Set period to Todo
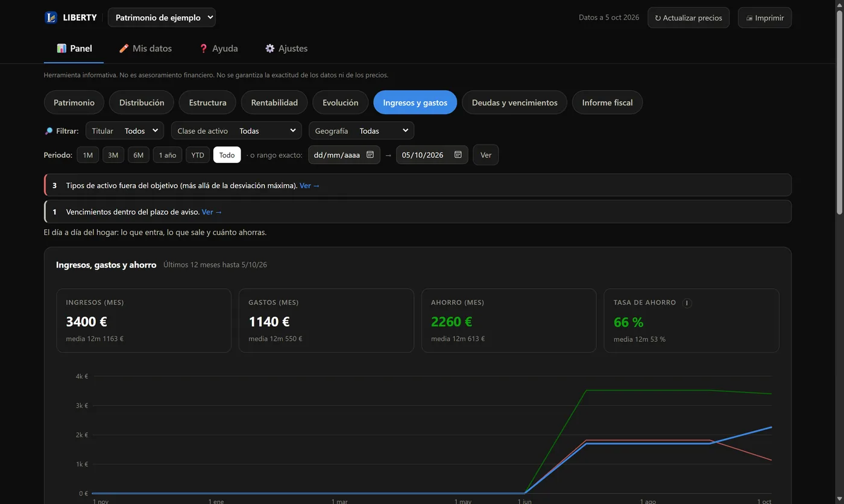 click(x=227, y=155)
